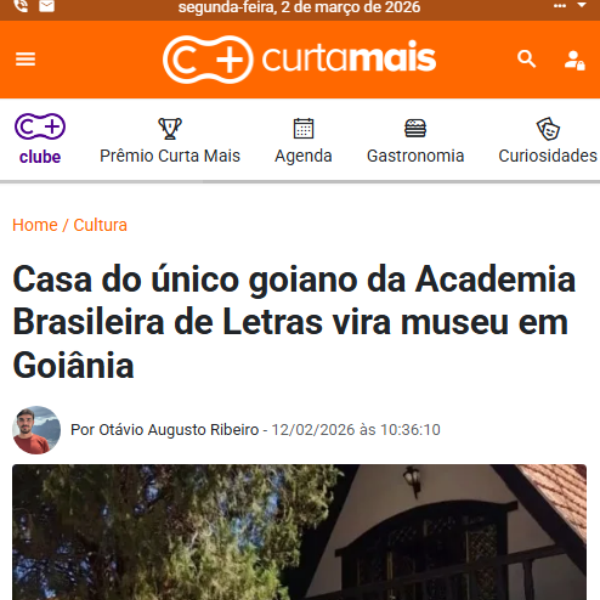Image resolution: width=600 pixels, height=600 pixels.
Task: Click the envelope mail icon in top bar
Action: click(47, 5)
